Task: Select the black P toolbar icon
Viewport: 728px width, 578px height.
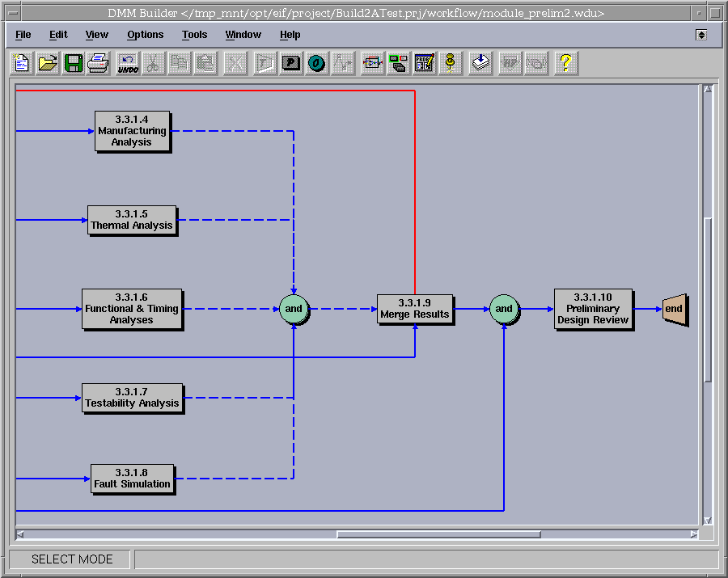Action: 291,63
